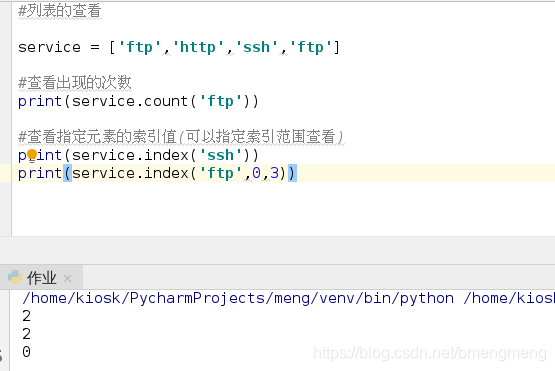Screen dimensions: 555x371
Task: Close the 作业 run tab
Action: point(68,279)
